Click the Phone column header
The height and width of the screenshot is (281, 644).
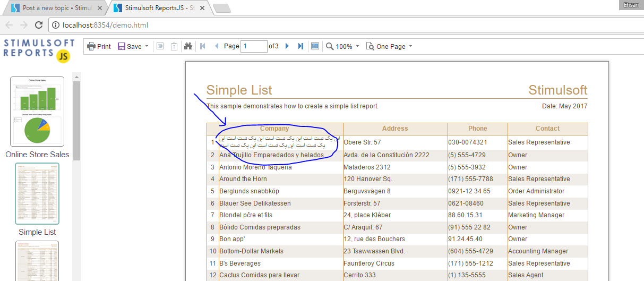tap(477, 129)
